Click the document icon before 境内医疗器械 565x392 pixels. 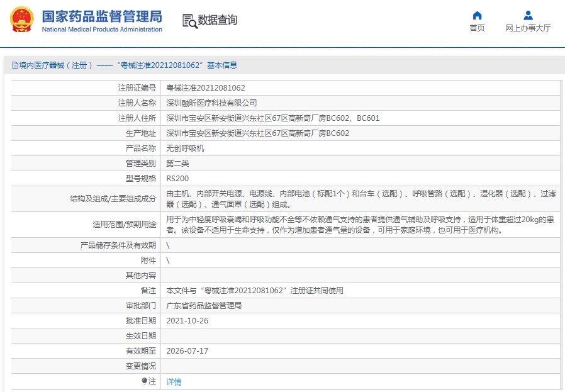pyautogui.click(x=14, y=65)
